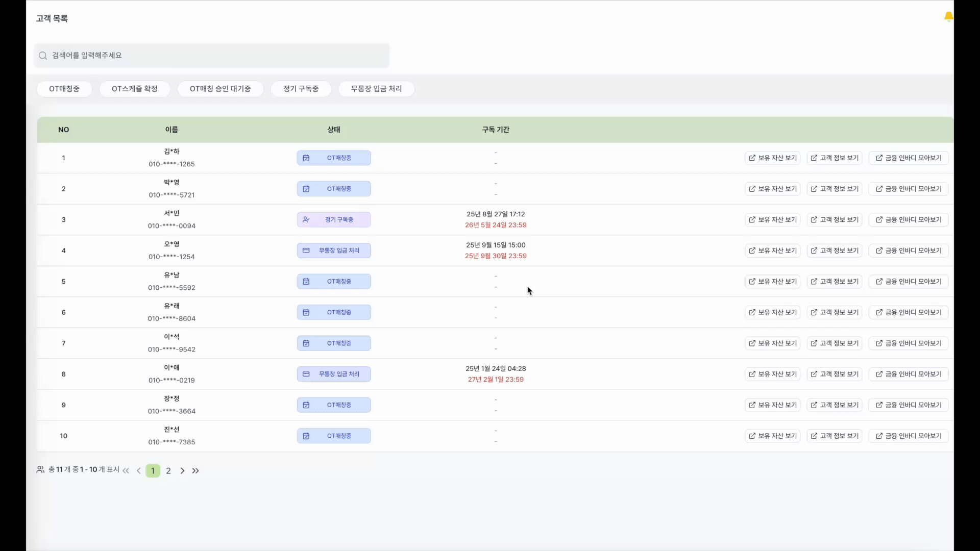The height and width of the screenshot is (551, 980).
Task: Go to page 2 of customer list
Action: pos(168,471)
